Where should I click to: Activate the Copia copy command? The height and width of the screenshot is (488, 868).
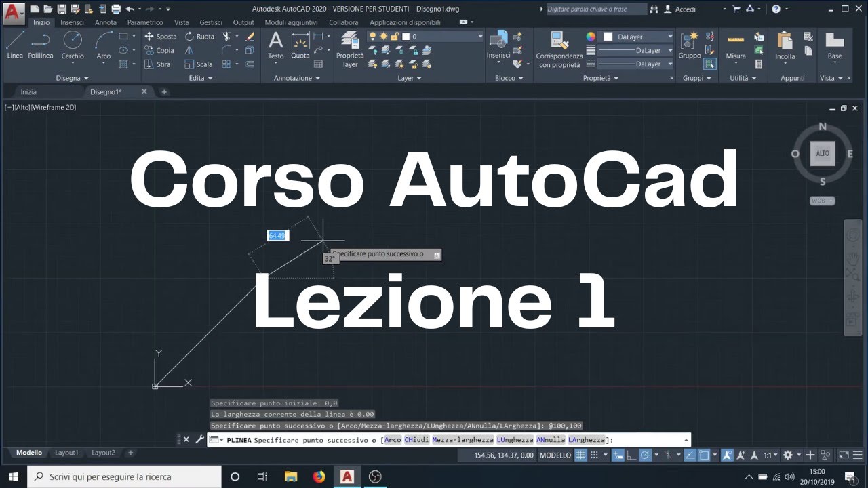[x=159, y=50]
